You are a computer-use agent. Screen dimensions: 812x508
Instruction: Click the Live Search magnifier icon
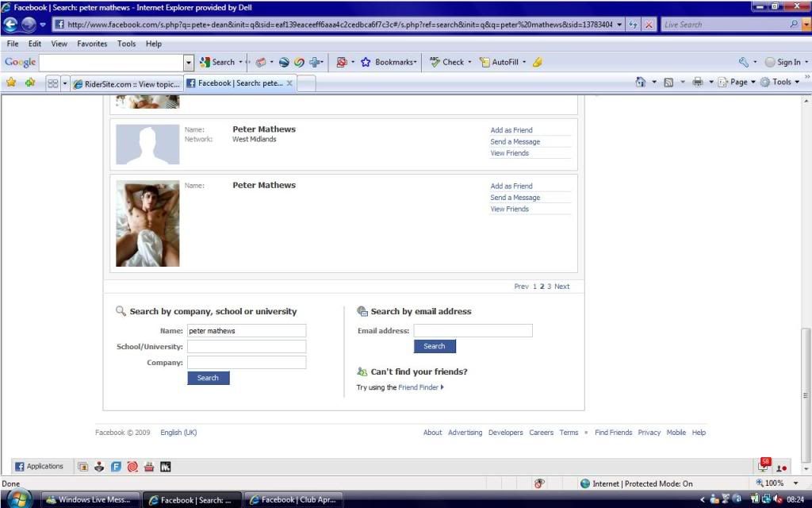pyautogui.click(x=794, y=24)
